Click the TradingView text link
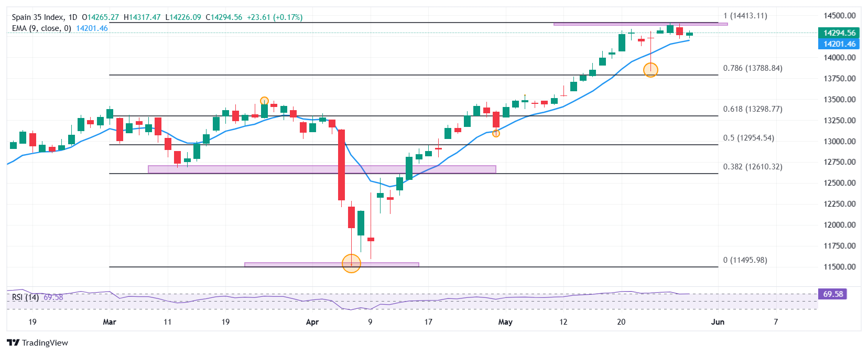Screen dimensions: 868x354 (x=45, y=342)
